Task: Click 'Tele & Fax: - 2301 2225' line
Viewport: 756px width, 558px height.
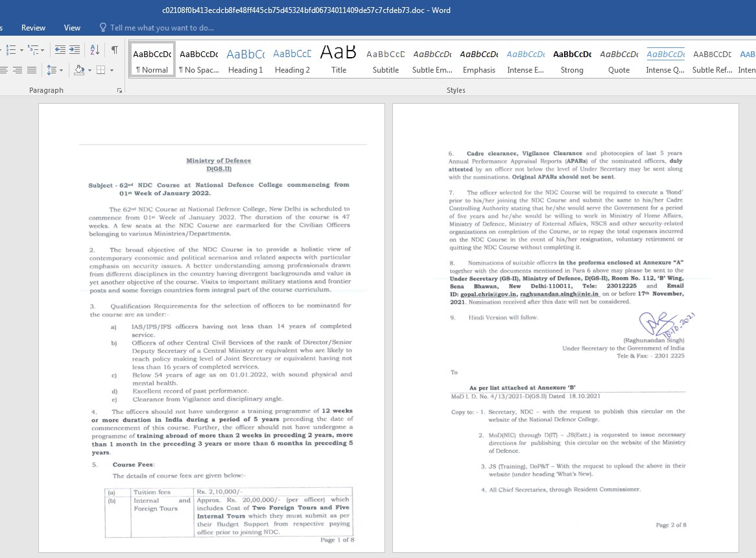Action: click(650, 356)
